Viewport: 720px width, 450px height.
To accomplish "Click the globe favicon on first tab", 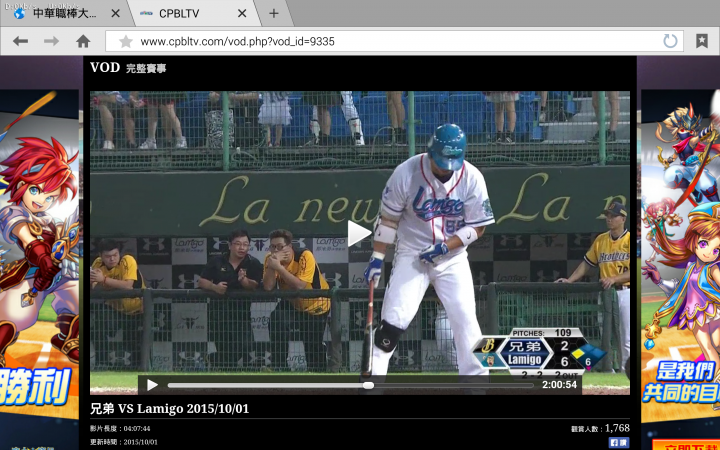I will (19, 13).
